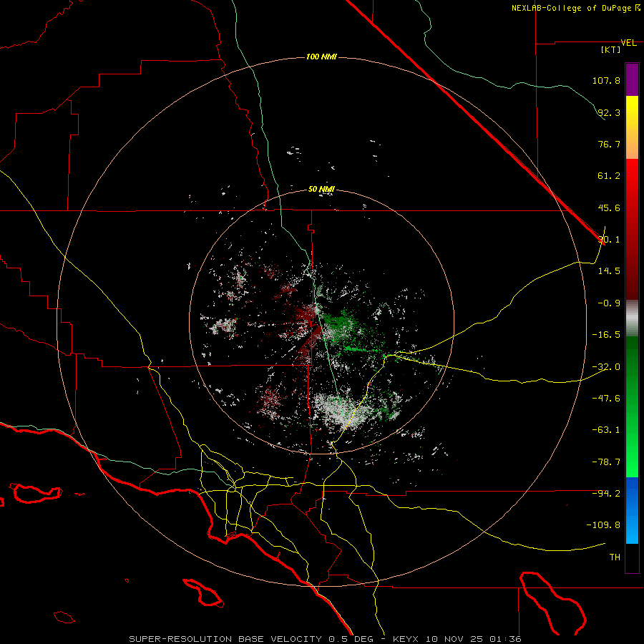Click the 76.7 velocity scale value
The width and height of the screenshot is (644, 644).
coord(609,144)
